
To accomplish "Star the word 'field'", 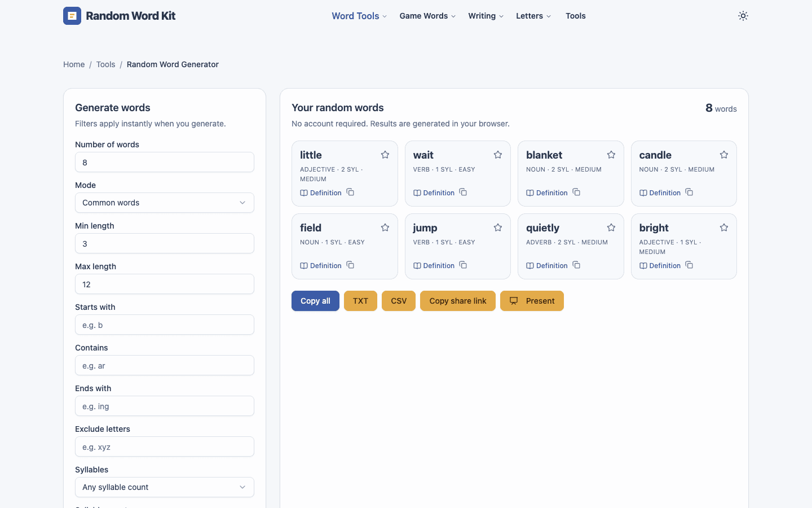I will coord(385,227).
